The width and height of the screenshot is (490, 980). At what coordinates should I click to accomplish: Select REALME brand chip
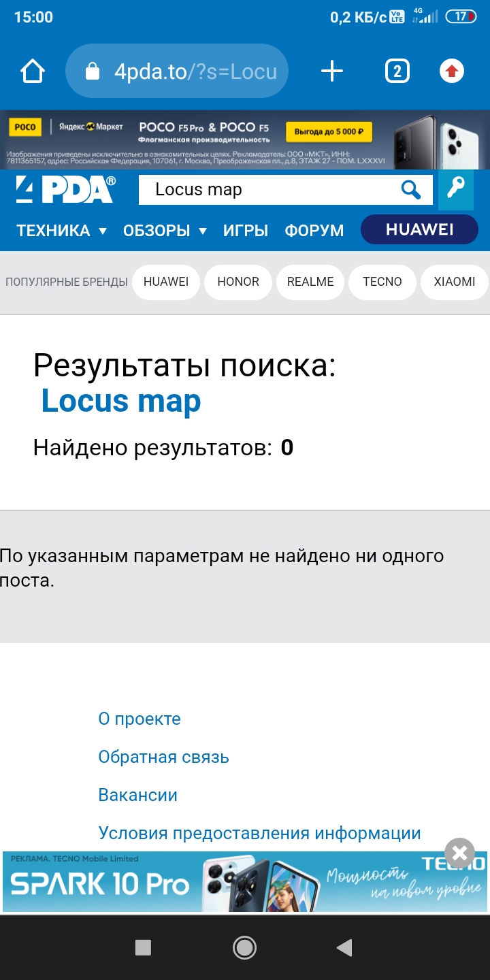click(310, 282)
